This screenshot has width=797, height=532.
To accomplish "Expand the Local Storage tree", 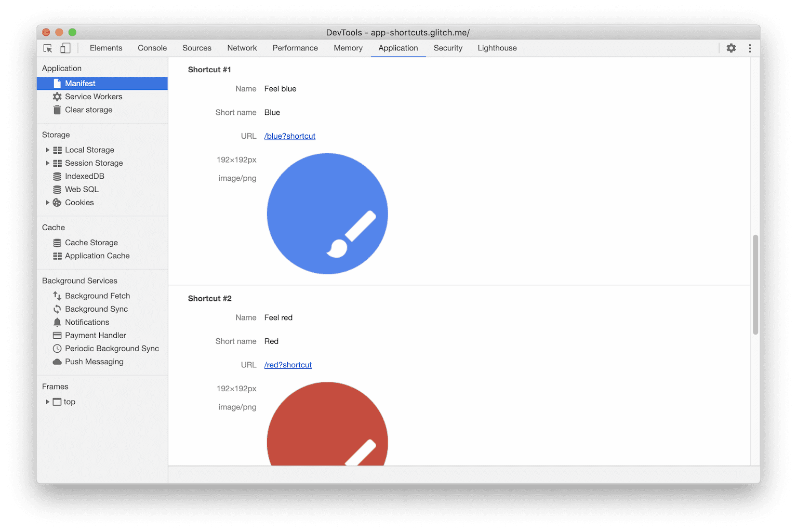I will [47, 150].
